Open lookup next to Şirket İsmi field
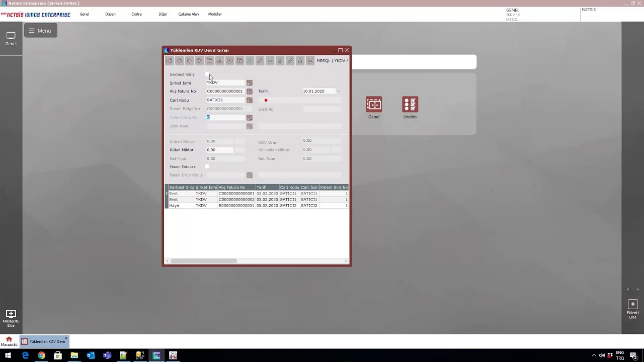The height and width of the screenshot is (362, 644). [x=250, y=83]
